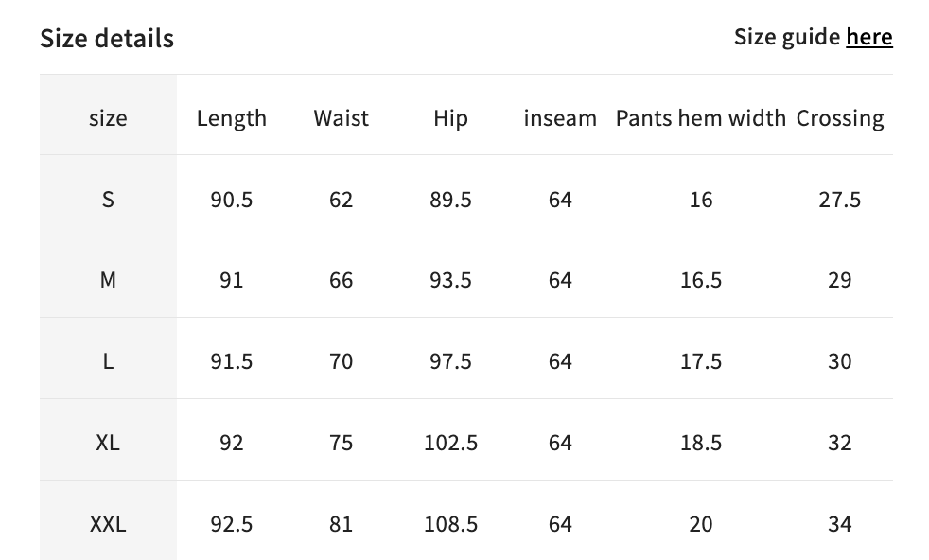Click the Length column header

(232, 118)
